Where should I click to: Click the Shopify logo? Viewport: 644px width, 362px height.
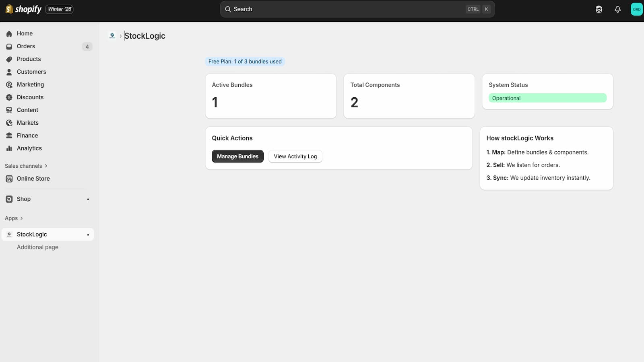pyautogui.click(x=23, y=9)
